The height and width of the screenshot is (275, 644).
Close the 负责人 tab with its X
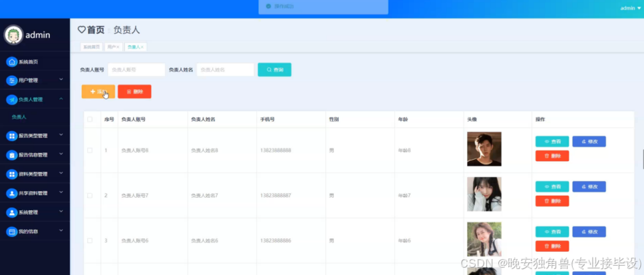pos(142,47)
